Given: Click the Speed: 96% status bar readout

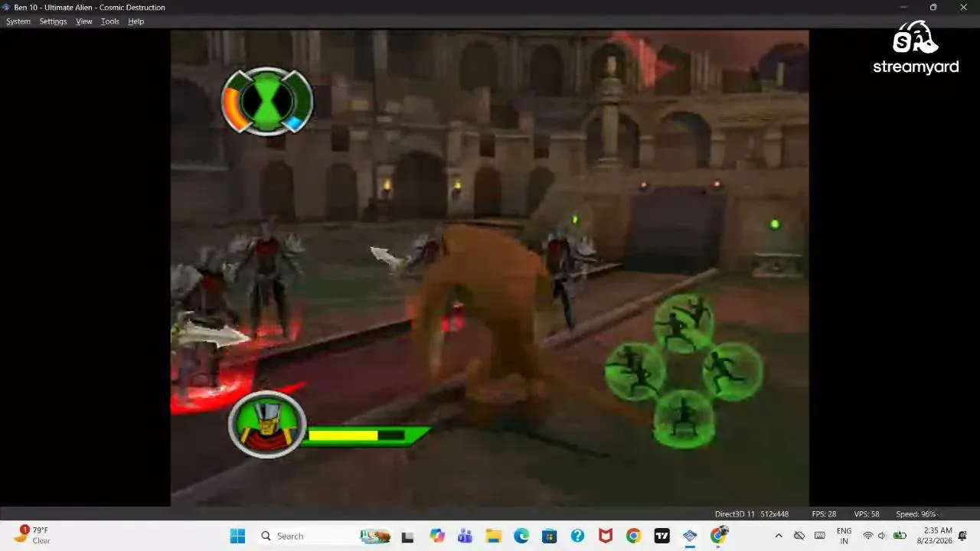Looking at the screenshot, I should [916, 514].
